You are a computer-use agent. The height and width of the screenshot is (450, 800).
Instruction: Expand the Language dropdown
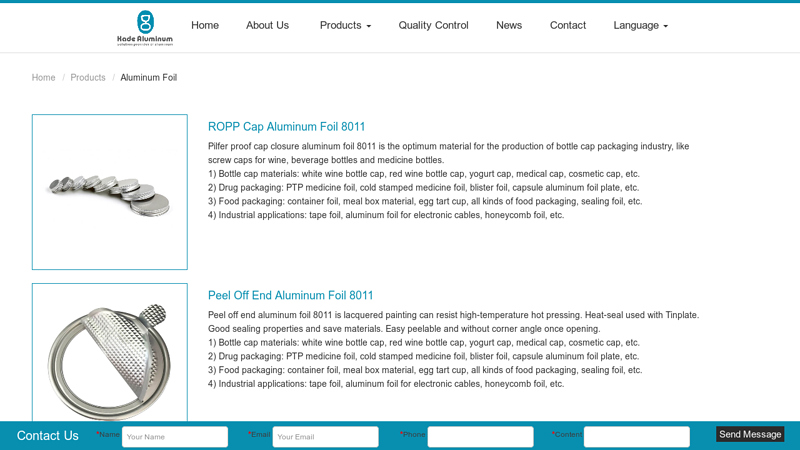point(640,25)
